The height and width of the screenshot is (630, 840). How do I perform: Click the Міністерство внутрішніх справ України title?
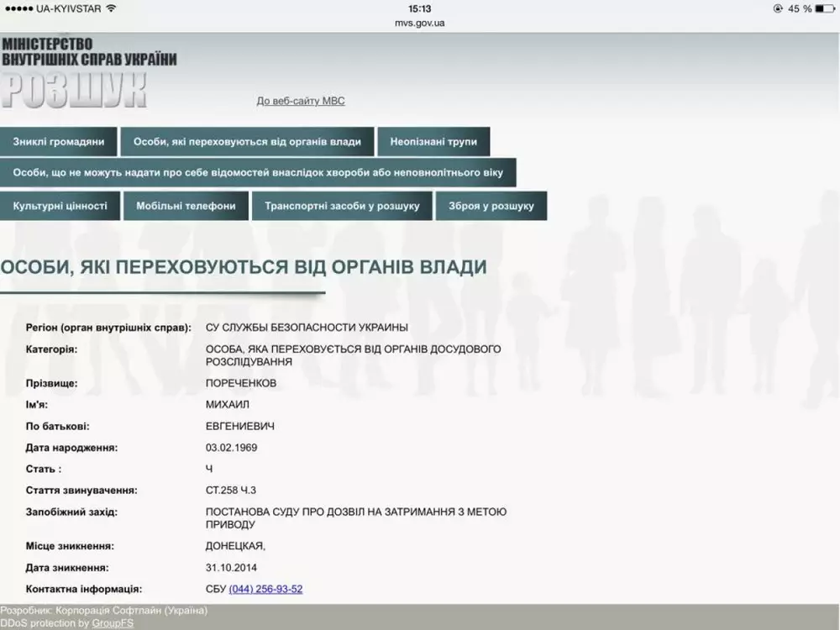tap(88, 51)
